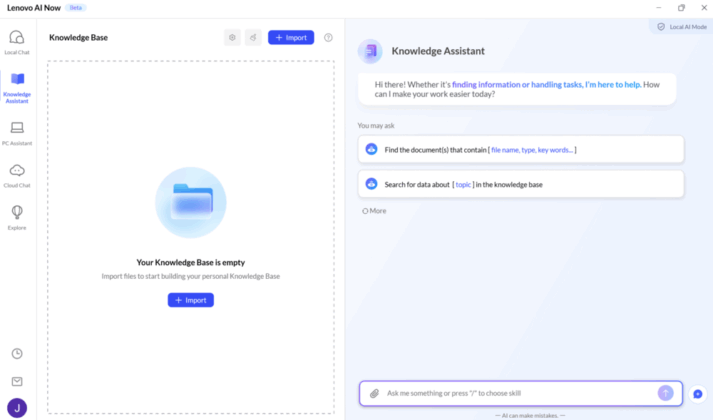Select the 'Find the document(s) that contain' suggestion
713x420 pixels.
[x=521, y=150]
